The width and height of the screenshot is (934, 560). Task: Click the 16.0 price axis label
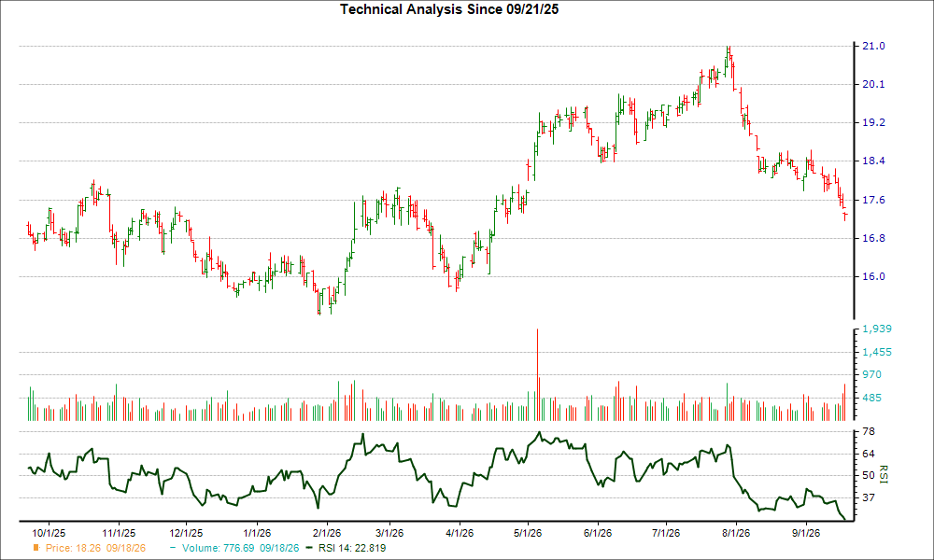[873, 276]
